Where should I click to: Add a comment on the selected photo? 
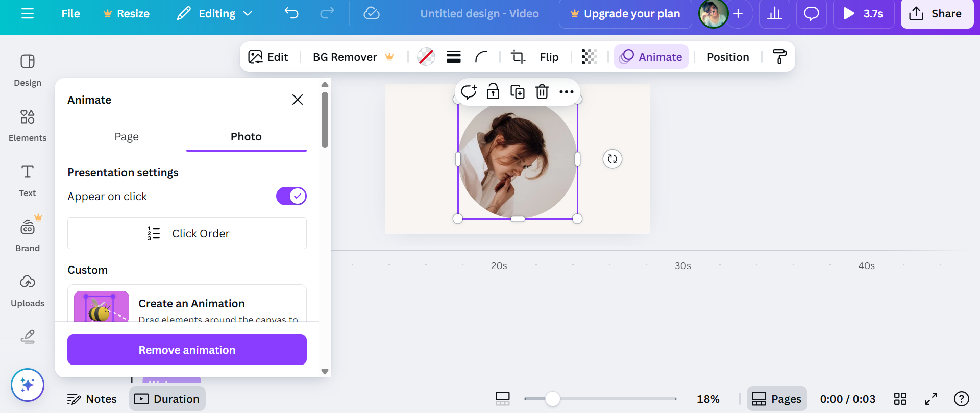tap(469, 92)
